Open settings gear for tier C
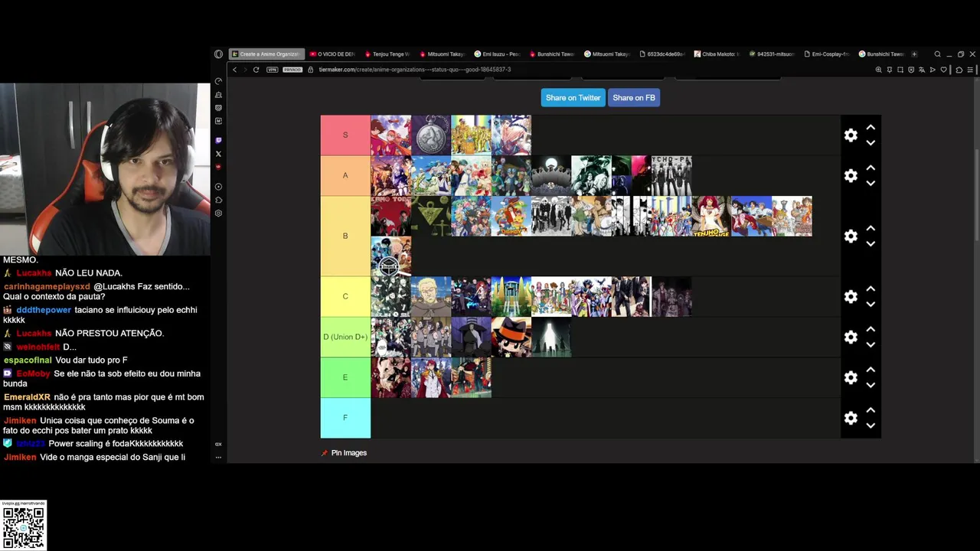Screen dimensions: 980x551 click(x=851, y=296)
